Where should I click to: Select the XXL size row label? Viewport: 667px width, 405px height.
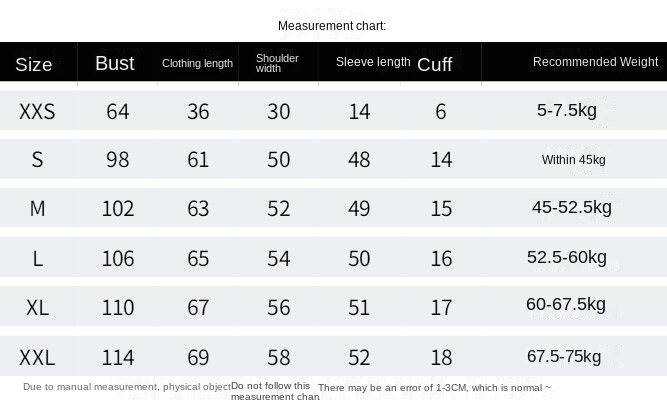[x=37, y=357]
